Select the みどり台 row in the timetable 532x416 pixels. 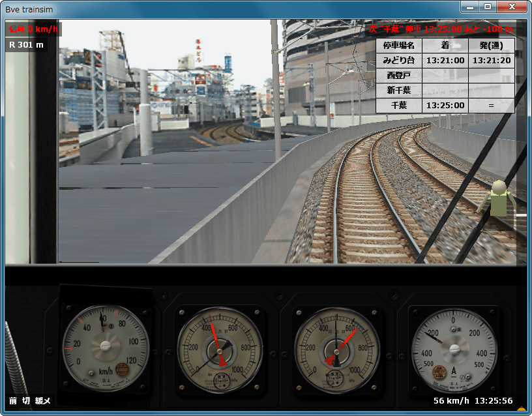point(399,61)
